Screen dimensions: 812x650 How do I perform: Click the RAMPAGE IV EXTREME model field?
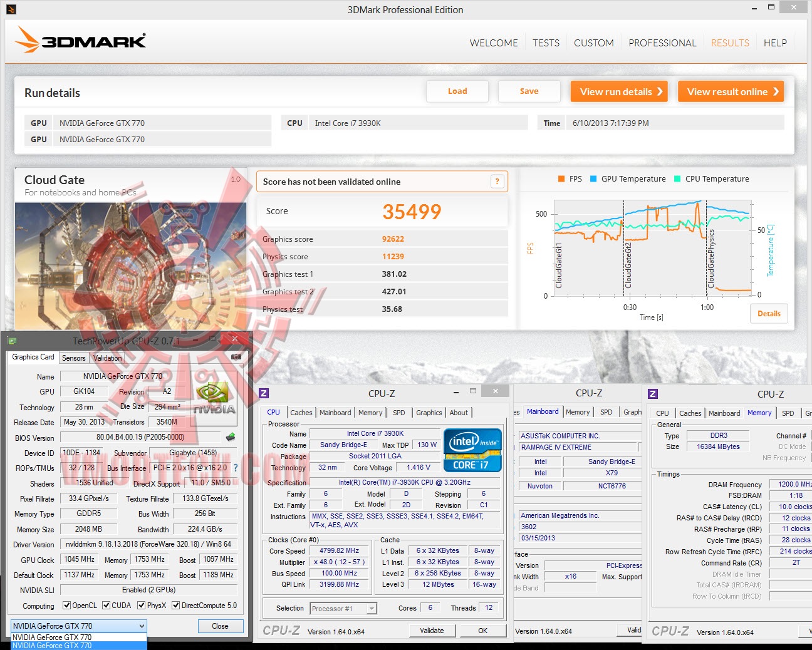578,447
